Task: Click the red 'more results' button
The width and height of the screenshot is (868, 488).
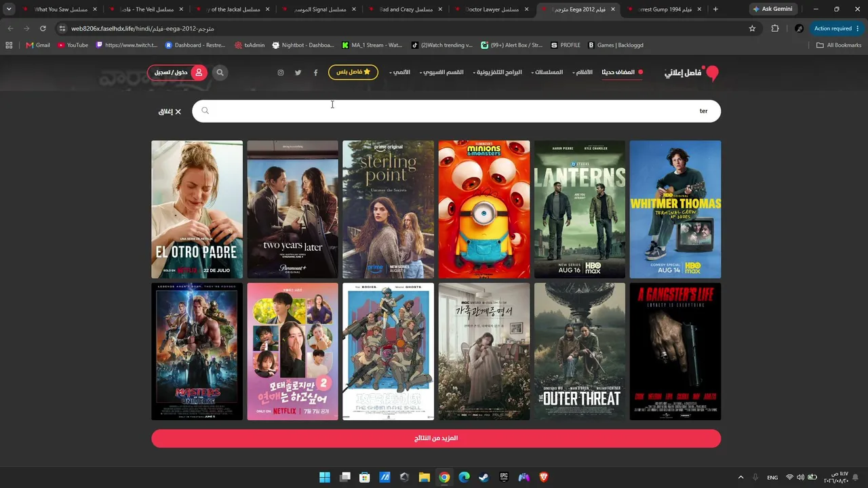Action: click(x=436, y=439)
